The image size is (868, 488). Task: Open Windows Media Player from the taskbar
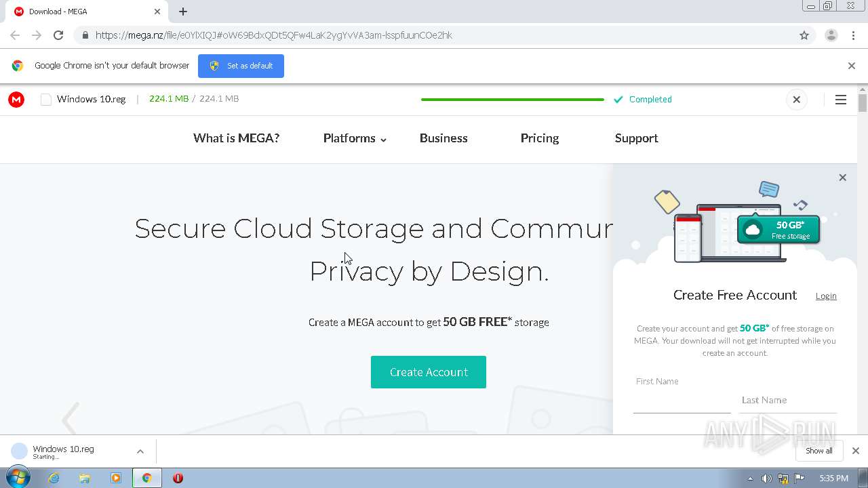[116, 478]
